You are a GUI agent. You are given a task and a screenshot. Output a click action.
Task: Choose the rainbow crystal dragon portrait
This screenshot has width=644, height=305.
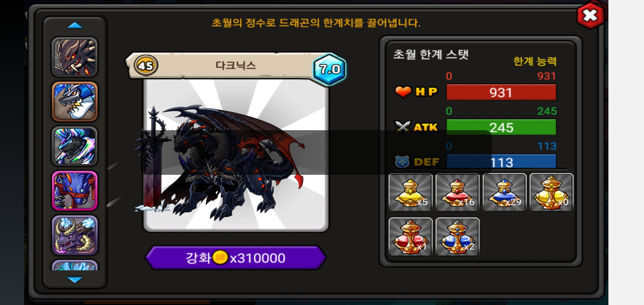pos(75,146)
